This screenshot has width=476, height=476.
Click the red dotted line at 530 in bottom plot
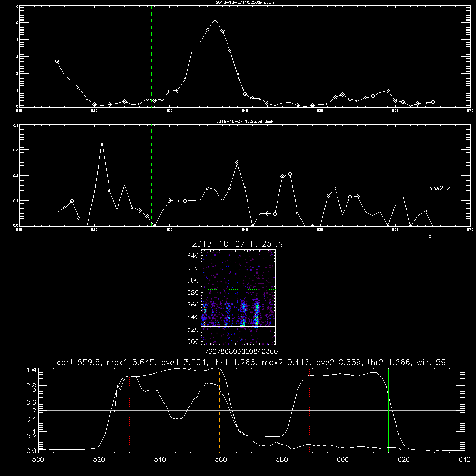tap(129, 410)
